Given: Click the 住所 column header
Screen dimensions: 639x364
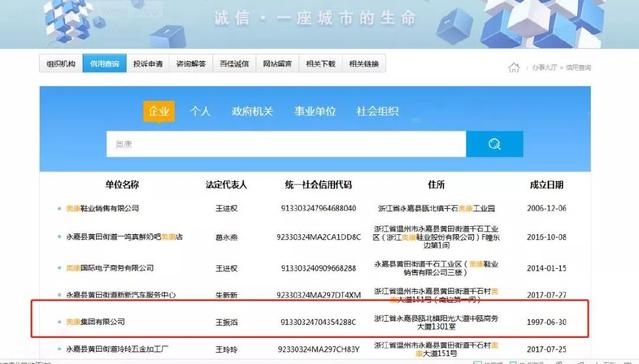Looking at the screenshot, I should coord(436,185).
